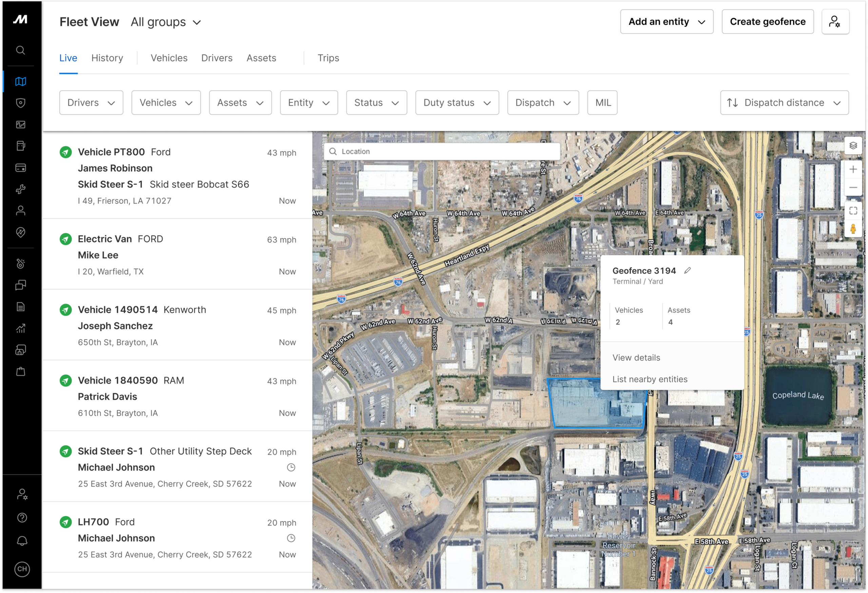Screen dimensions: 868x593
Task: Open the Add an entity dropdown
Action: click(667, 21)
